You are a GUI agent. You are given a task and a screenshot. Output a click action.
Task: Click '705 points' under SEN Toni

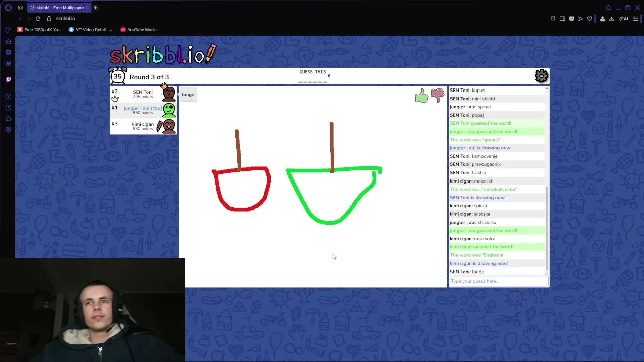pyautogui.click(x=143, y=97)
